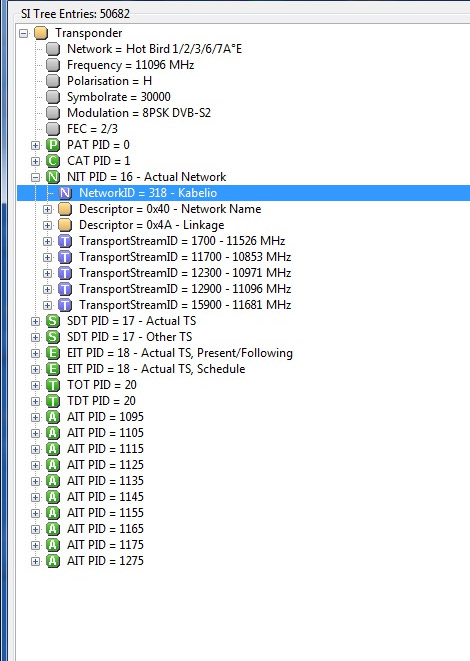Click the green E icon for EIT Schedule
The height and width of the screenshot is (661, 470).
tap(53, 369)
